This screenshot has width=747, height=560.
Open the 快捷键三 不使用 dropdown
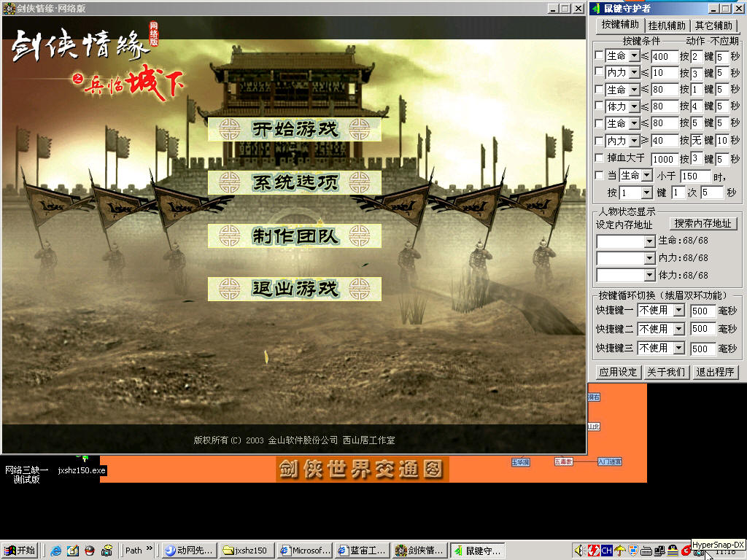click(x=679, y=348)
